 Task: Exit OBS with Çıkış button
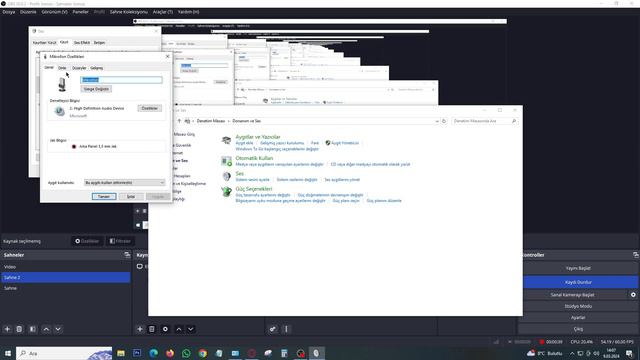tap(578, 329)
